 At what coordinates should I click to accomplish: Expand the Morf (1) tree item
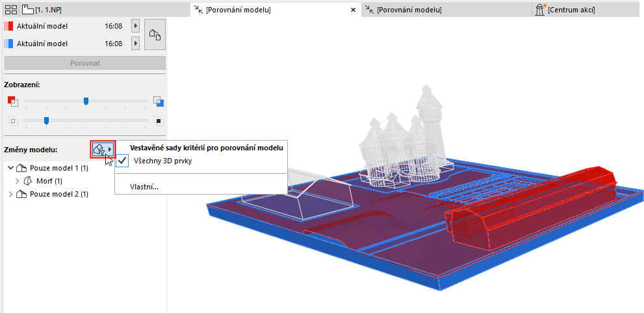tap(18, 181)
